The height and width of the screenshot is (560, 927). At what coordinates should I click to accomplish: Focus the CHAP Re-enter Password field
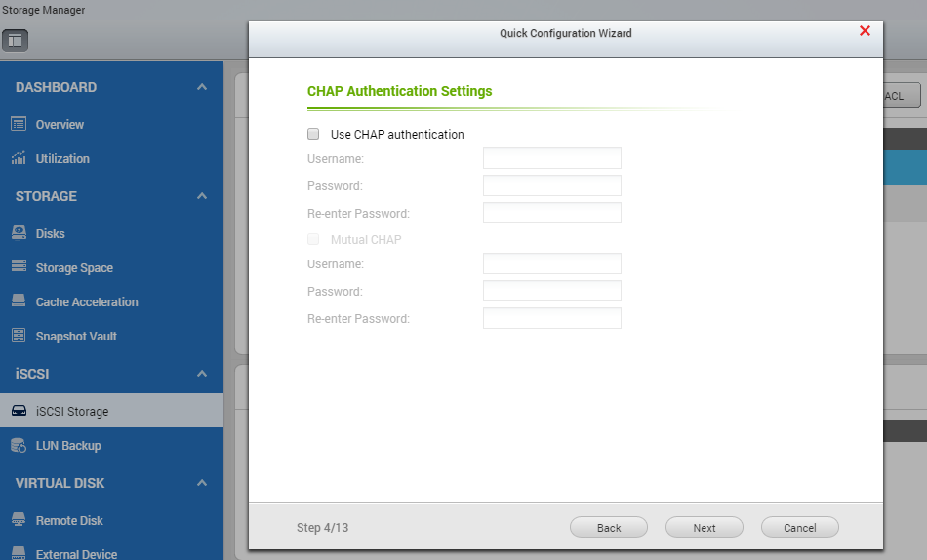[552, 213]
